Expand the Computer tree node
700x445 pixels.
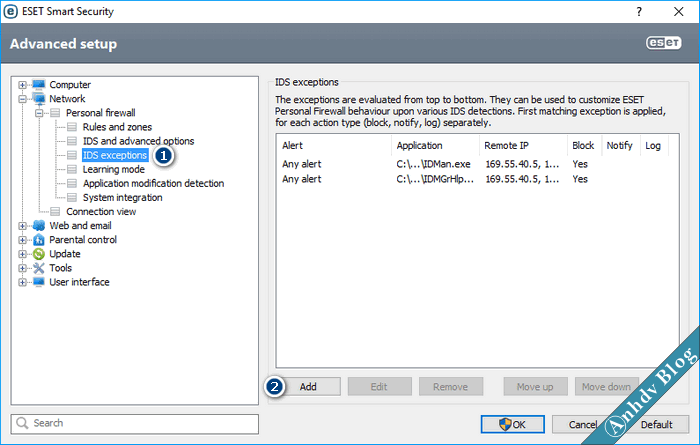click(22, 84)
